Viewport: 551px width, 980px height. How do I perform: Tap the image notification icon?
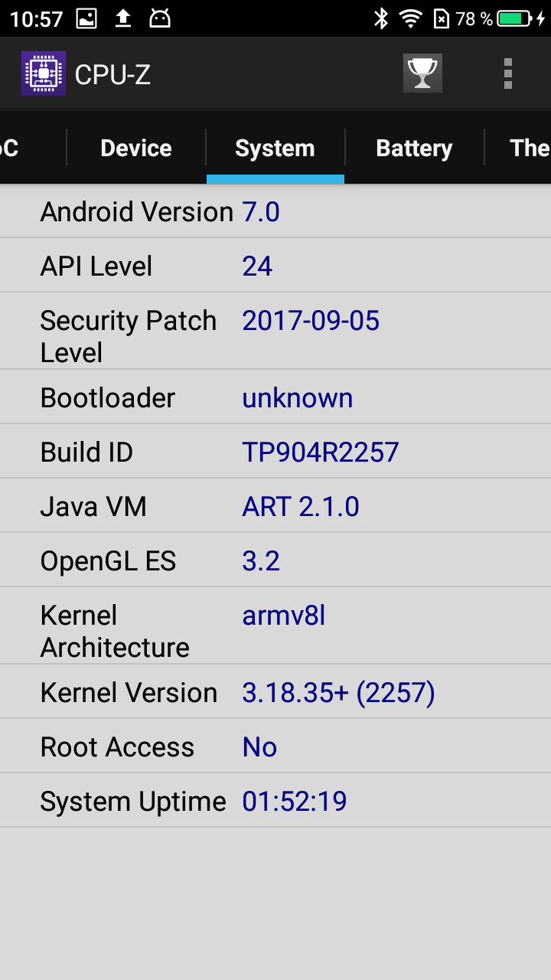point(87,18)
